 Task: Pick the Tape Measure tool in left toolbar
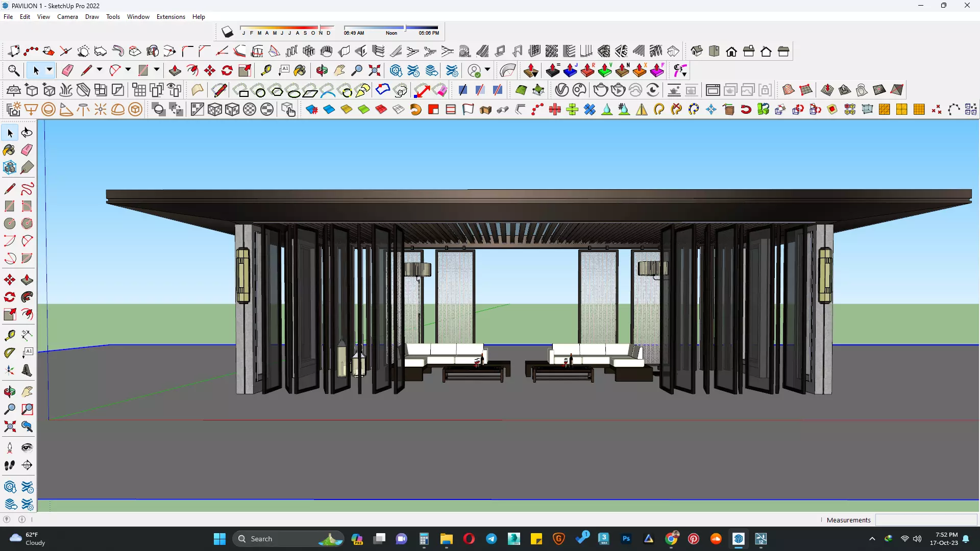10,336
